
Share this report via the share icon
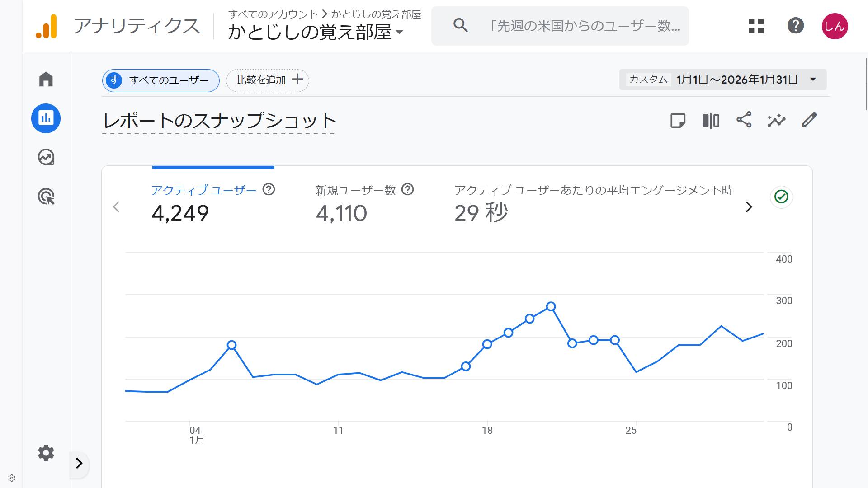click(x=744, y=120)
